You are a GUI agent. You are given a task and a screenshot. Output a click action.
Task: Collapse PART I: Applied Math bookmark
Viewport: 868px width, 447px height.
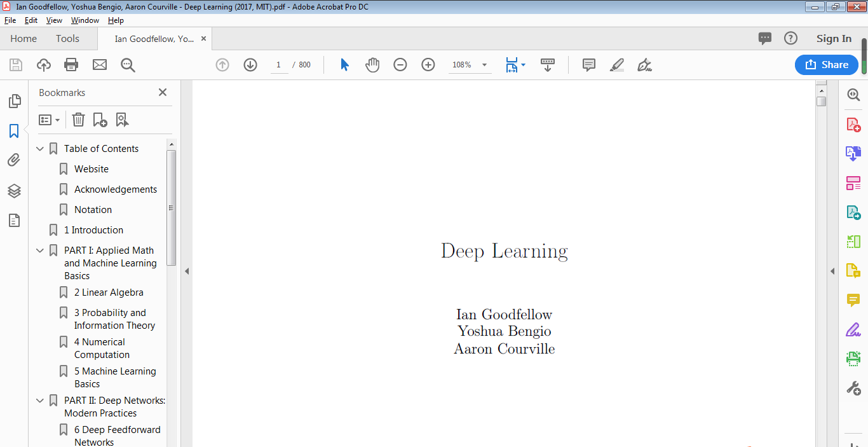(40, 251)
